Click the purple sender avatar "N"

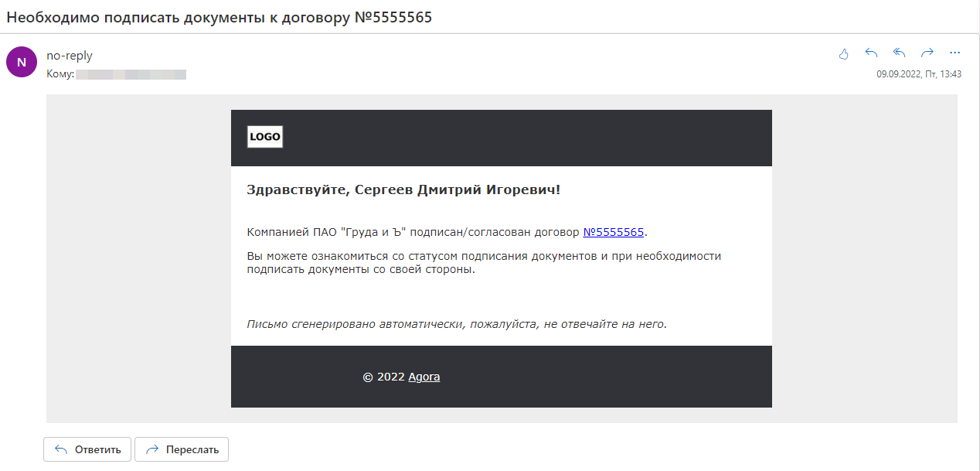point(22,62)
